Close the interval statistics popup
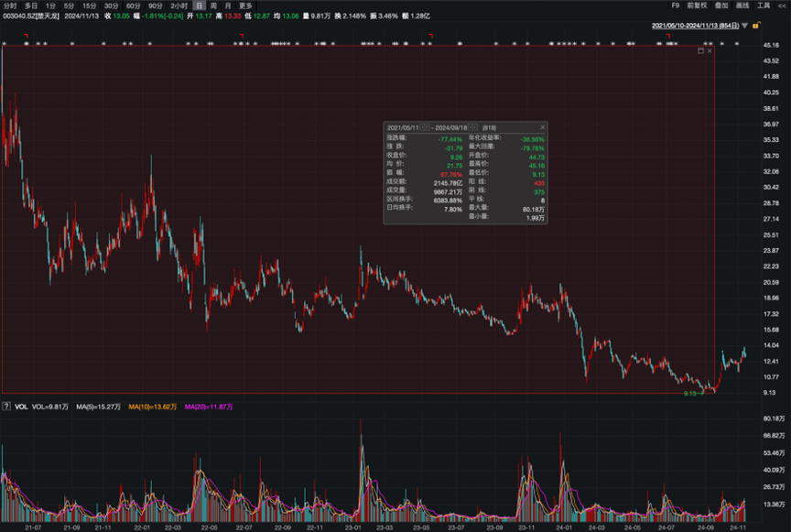This screenshot has width=791, height=532. pos(542,127)
